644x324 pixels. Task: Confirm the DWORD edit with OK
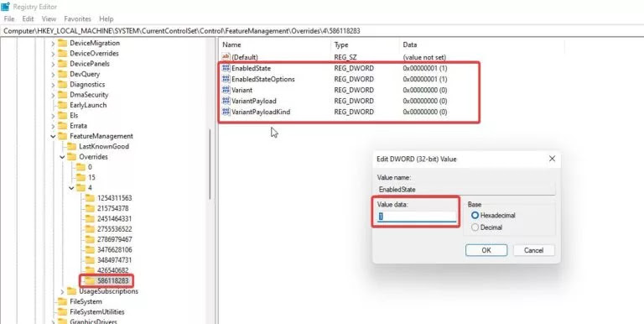pos(486,250)
